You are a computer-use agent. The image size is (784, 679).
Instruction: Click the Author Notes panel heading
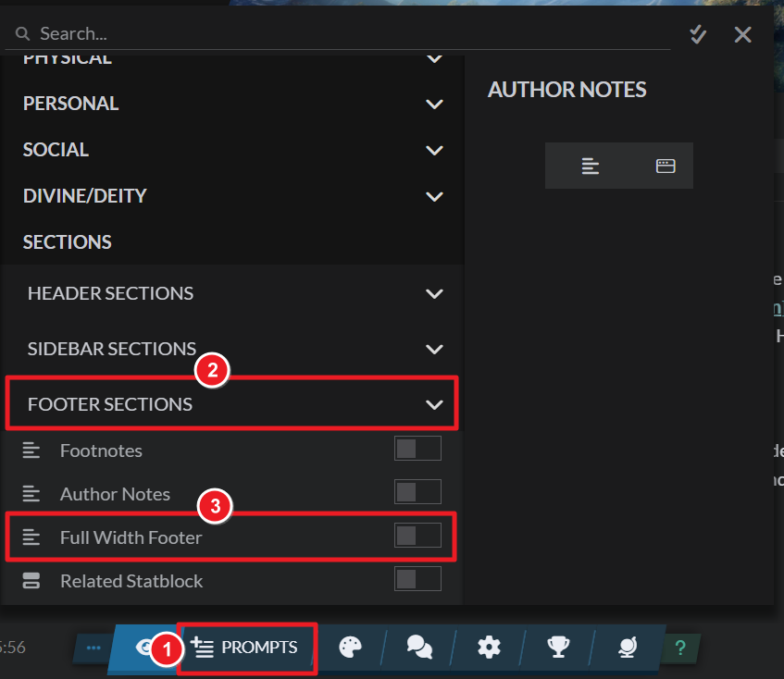[x=567, y=90]
